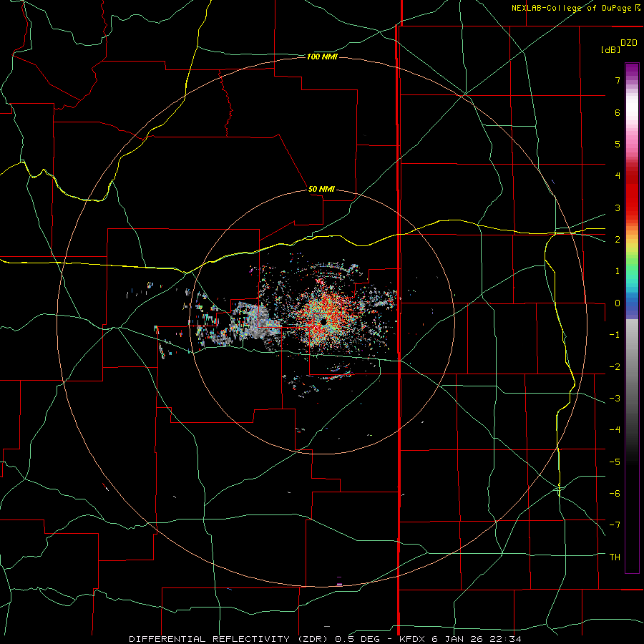Click the TH threshold label on scale
Screen dimensions: 644x644
coord(615,557)
